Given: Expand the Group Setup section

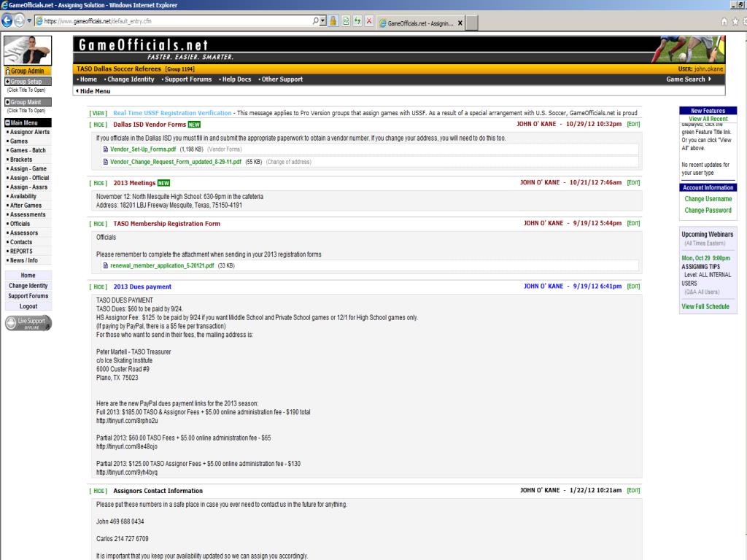Looking at the screenshot, I should [x=28, y=82].
